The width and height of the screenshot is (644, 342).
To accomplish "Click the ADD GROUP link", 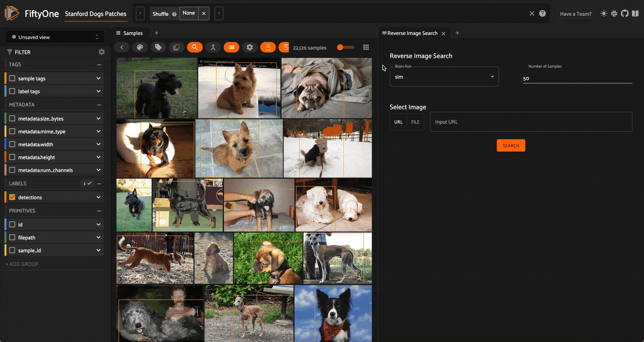I will pos(22,264).
